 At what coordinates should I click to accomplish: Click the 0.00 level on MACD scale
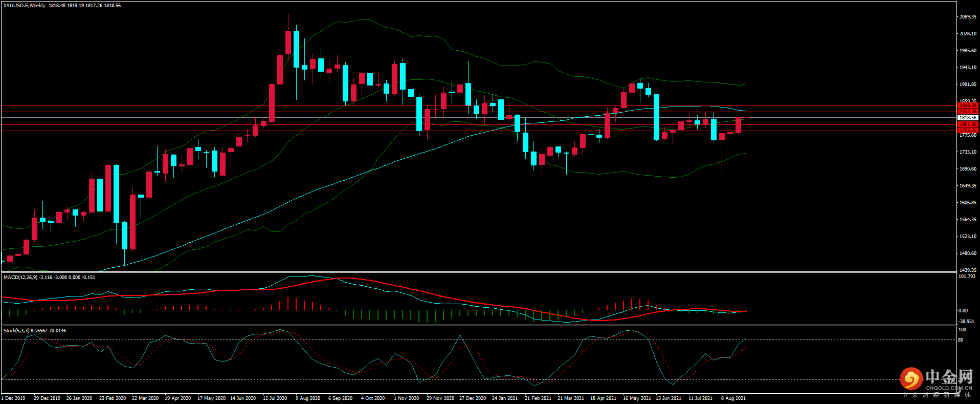click(x=963, y=311)
